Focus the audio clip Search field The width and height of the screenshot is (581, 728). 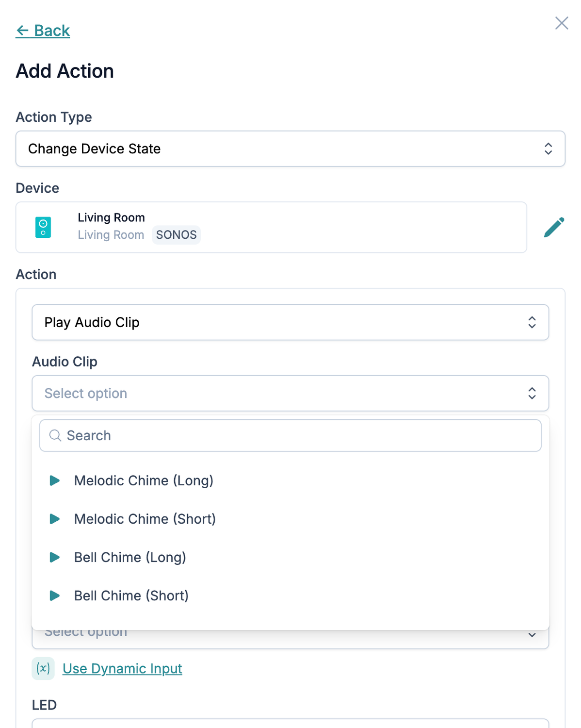[x=290, y=435]
